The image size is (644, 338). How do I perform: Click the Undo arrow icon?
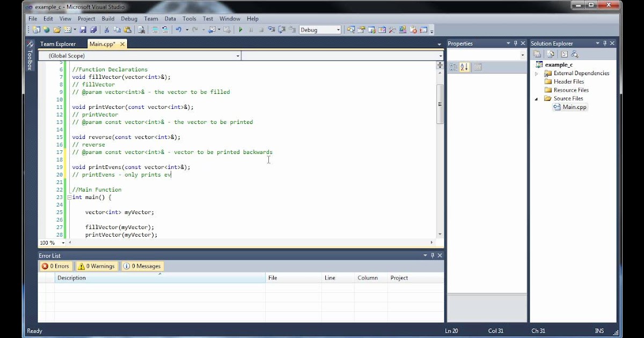[x=179, y=30]
